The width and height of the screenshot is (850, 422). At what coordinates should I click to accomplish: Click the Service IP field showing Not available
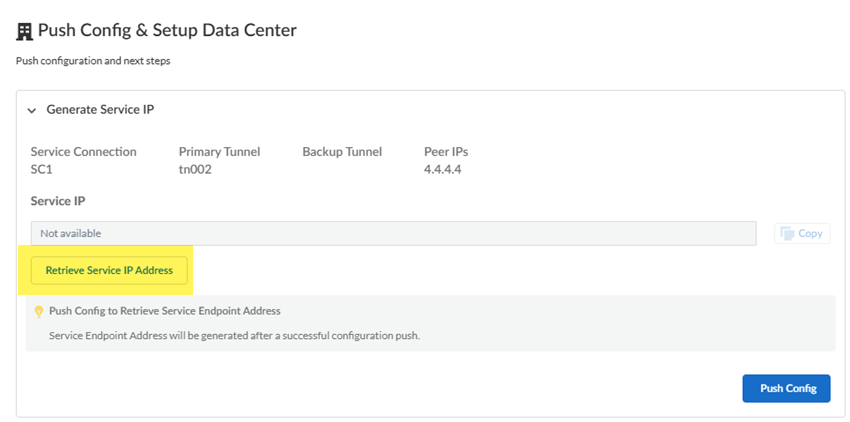click(x=392, y=233)
